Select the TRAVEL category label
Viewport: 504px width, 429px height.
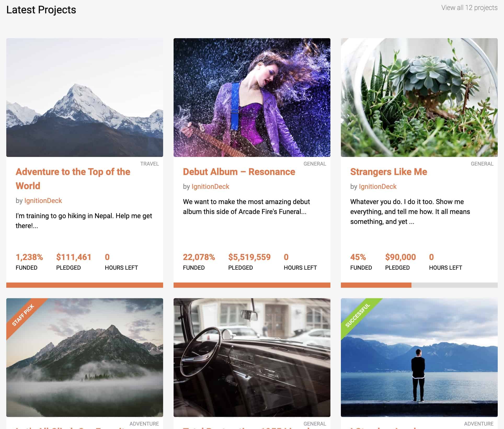pyautogui.click(x=150, y=164)
